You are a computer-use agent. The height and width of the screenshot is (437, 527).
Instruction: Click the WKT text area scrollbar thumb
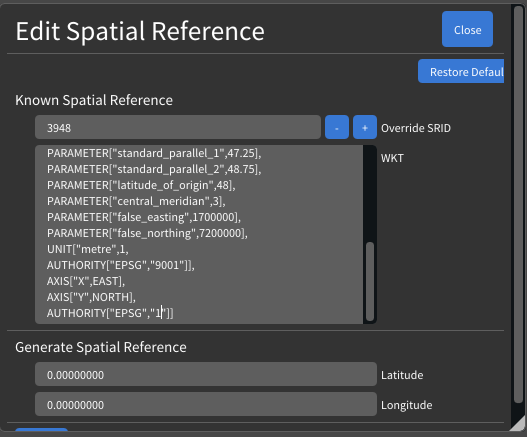coord(370,281)
